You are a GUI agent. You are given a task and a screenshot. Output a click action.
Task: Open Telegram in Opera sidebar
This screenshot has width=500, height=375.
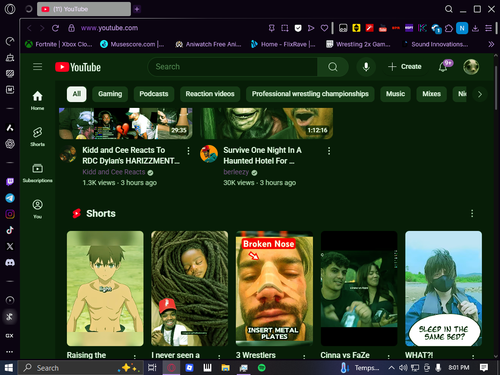(10, 198)
